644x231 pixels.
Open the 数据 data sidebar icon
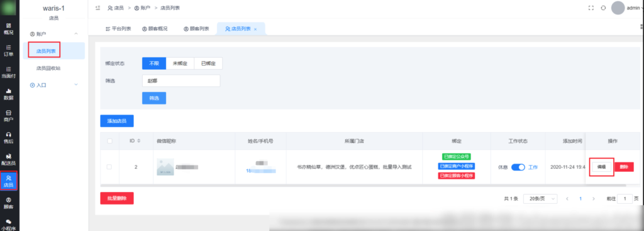8,94
